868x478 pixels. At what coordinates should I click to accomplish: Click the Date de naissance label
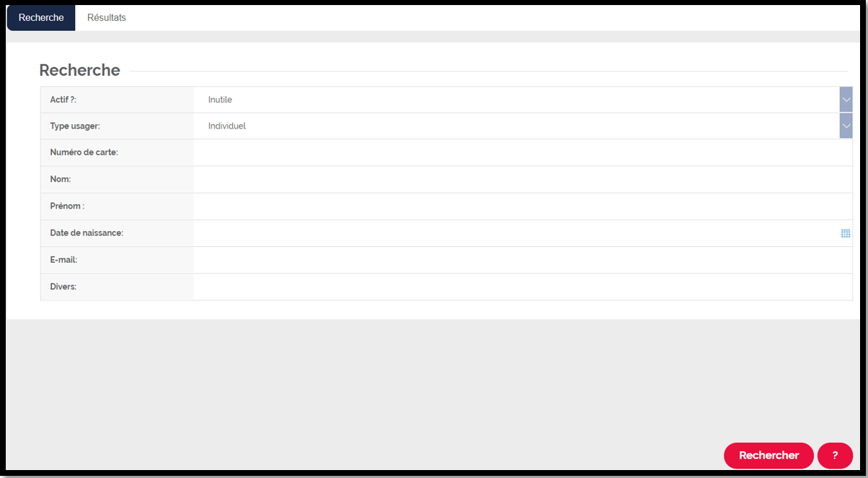(x=87, y=233)
